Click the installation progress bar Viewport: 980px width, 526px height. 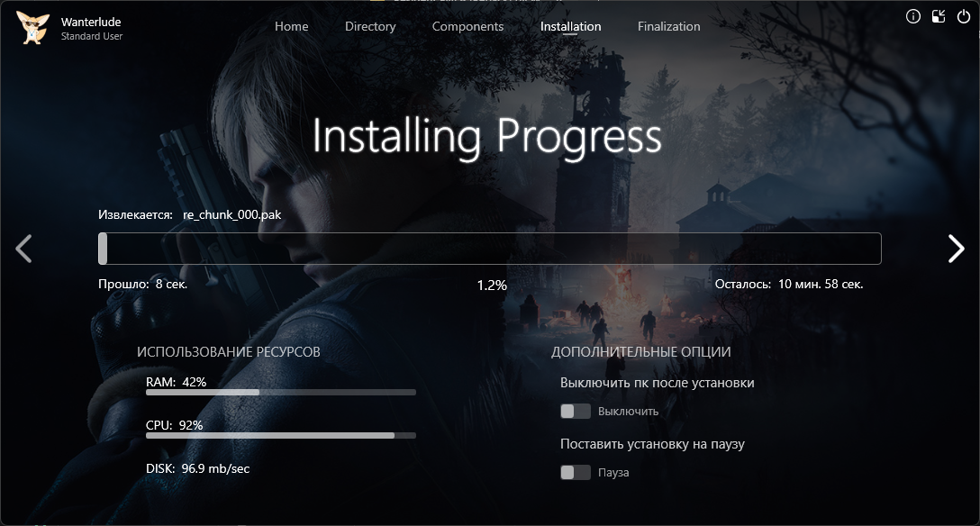pyautogui.click(x=490, y=249)
